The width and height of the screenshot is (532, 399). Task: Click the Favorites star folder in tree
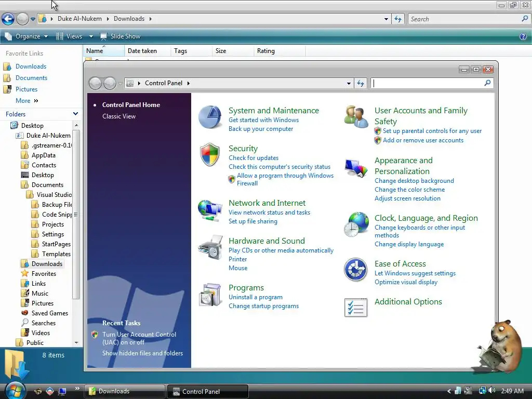click(25, 273)
